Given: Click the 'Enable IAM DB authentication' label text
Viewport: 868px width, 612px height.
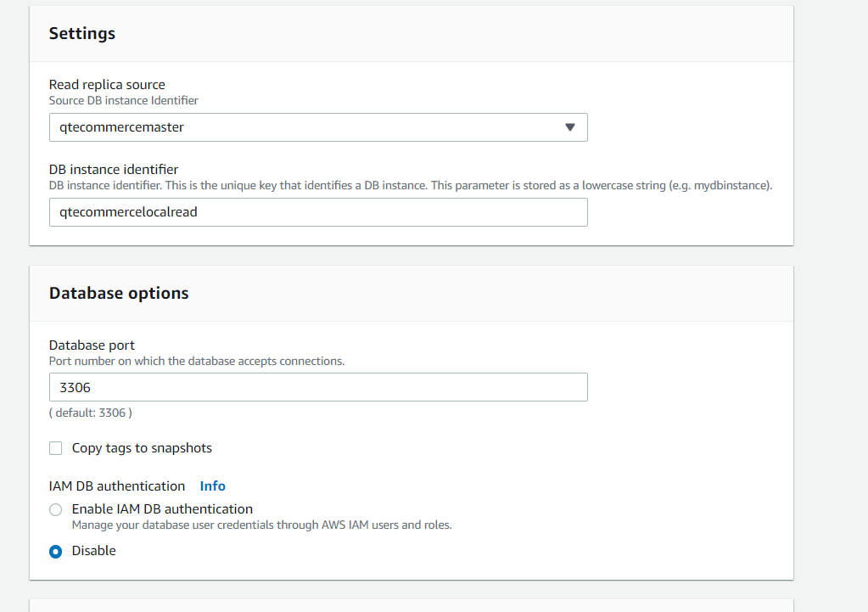Looking at the screenshot, I should point(162,508).
